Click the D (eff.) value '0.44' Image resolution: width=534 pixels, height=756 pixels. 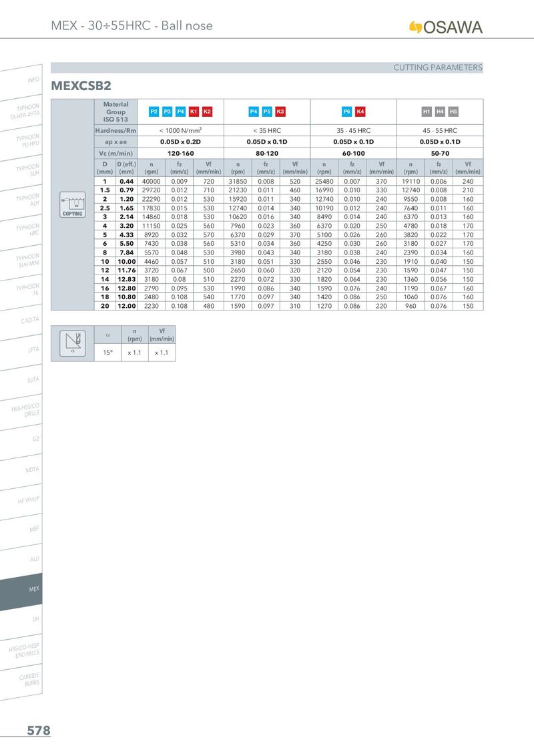(127, 181)
